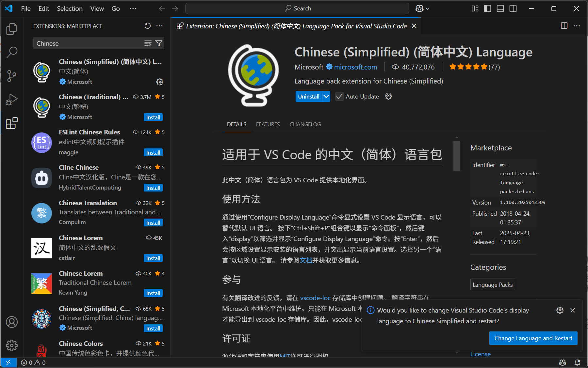Expand Copilot dropdown chevron in title bar
This screenshot has width=588, height=368.
(x=428, y=8)
